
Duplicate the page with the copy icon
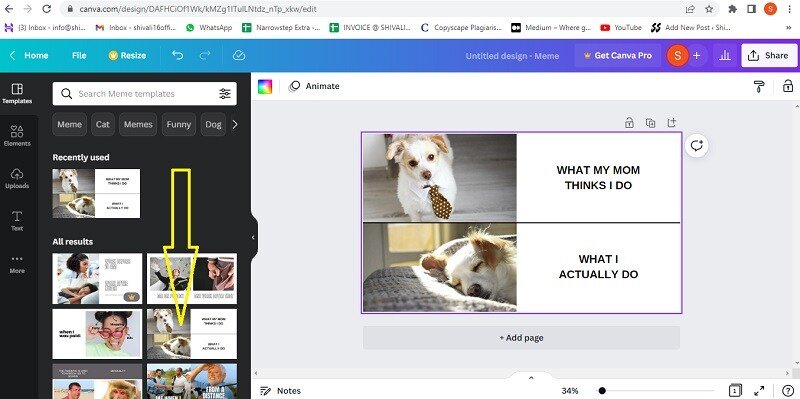pyautogui.click(x=650, y=122)
